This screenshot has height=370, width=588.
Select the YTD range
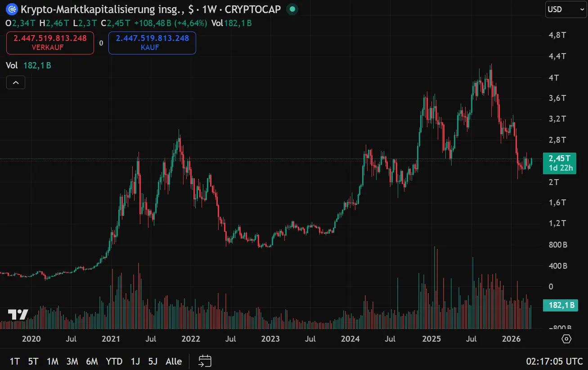tap(114, 361)
